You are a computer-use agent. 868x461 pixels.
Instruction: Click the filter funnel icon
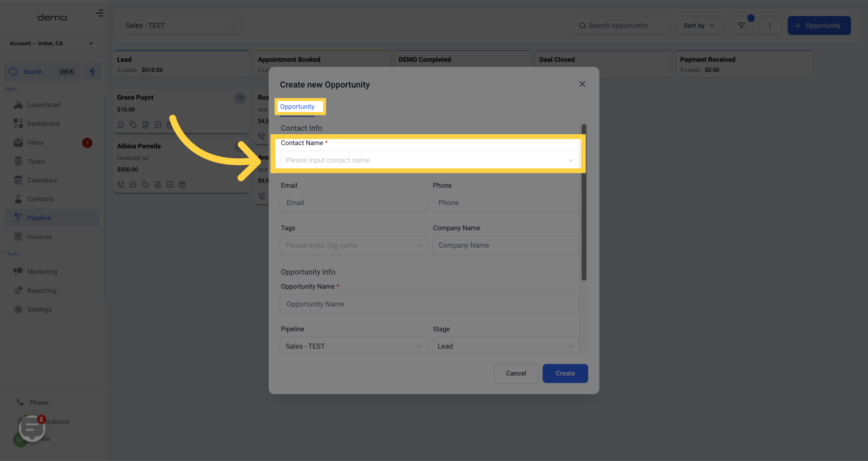(741, 26)
